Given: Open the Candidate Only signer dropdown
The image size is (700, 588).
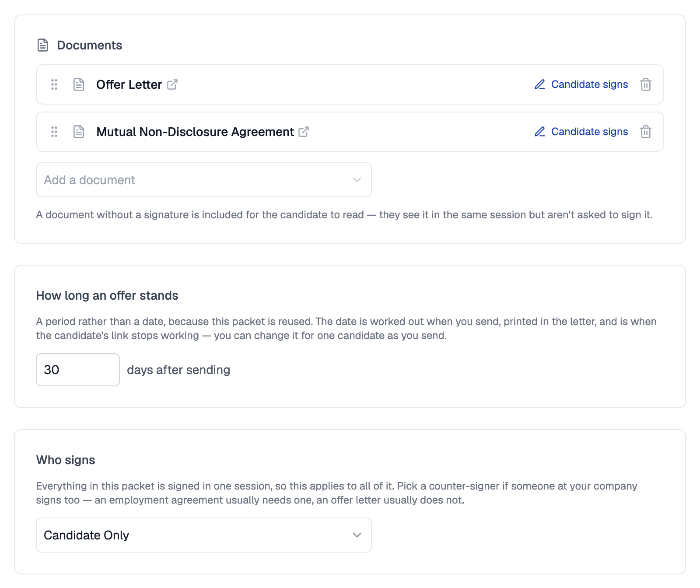Looking at the screenshot, I should click(204, 535).
